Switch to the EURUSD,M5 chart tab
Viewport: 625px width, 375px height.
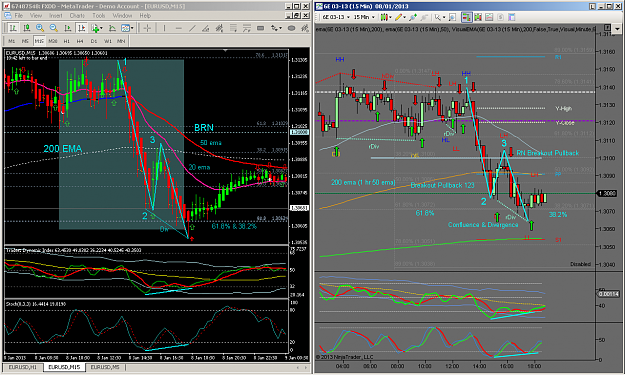pyautogui.click(x=105, y=367)
